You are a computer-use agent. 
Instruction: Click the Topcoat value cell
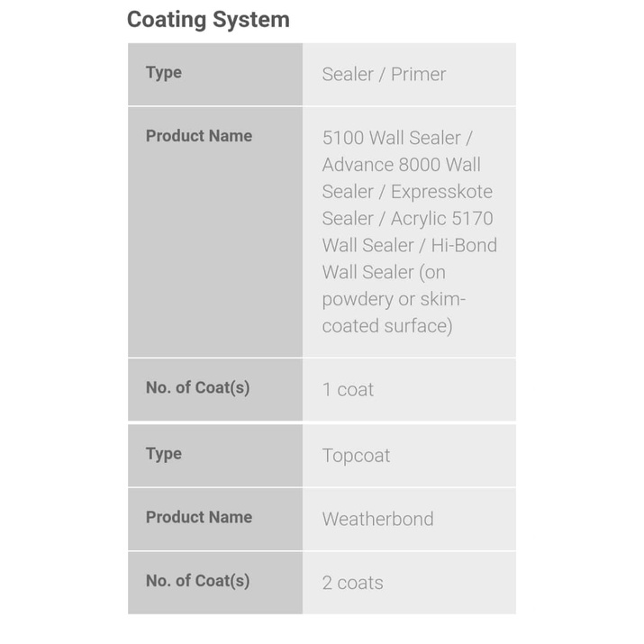[357, 456]
